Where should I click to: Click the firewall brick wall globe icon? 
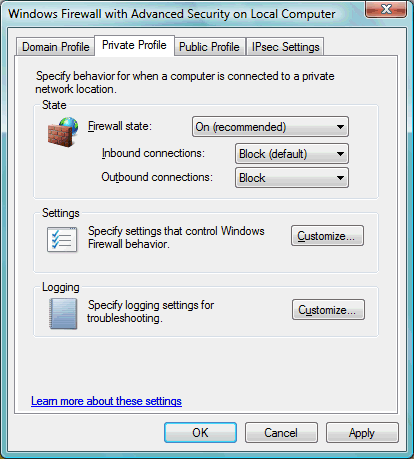(x=63, y=132)
